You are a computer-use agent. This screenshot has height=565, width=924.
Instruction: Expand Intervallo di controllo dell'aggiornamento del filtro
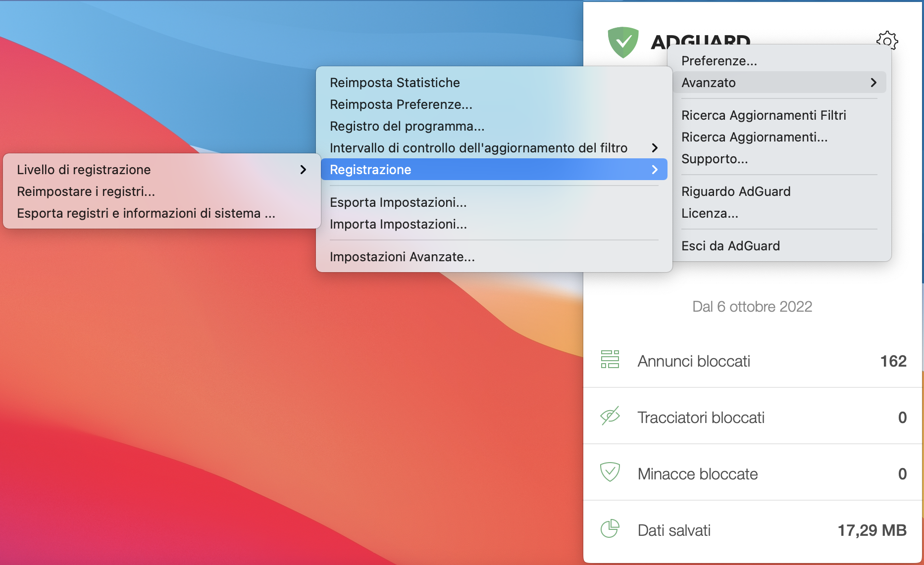tap(494, 148)
